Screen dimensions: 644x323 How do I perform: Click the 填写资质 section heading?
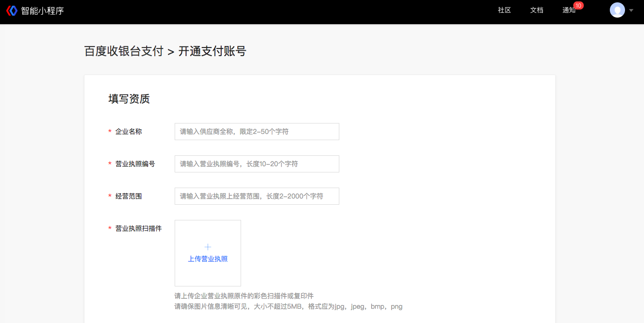tap(128, 99)
